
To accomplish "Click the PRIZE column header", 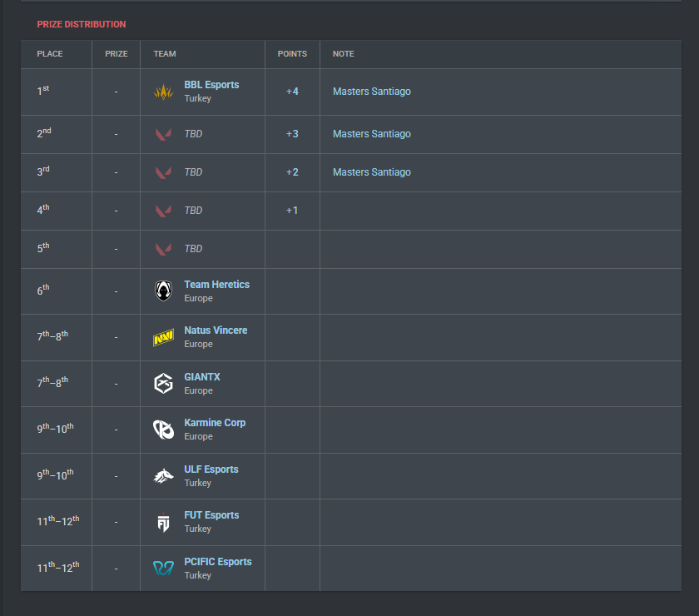I will click(x=116, y=54).
